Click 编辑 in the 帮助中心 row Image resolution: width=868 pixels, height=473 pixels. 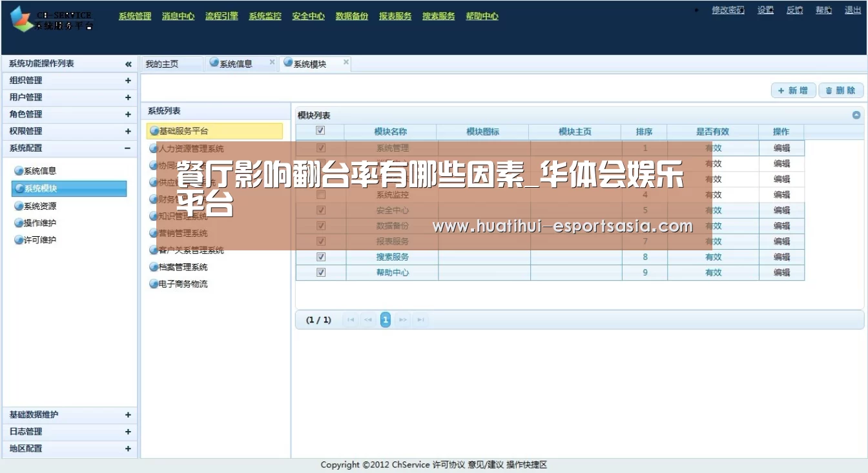click(x=782, y=272)
